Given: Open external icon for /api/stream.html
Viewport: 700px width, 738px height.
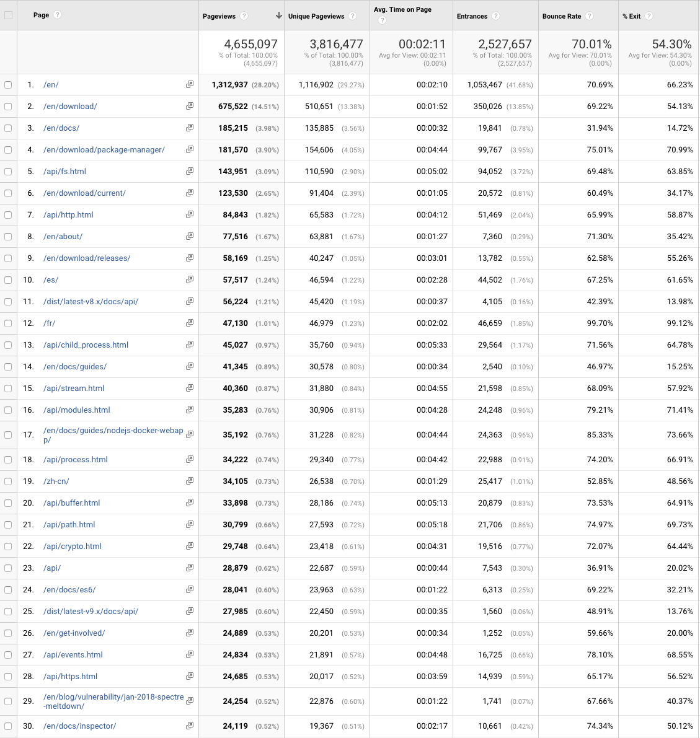Looking at the screenshot, I should coord(189,389).
